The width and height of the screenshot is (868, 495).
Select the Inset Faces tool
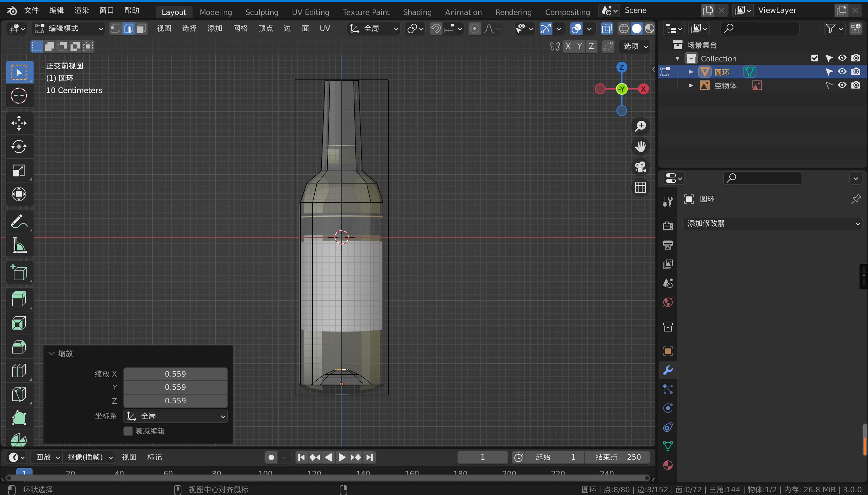[x=19, y=323]
